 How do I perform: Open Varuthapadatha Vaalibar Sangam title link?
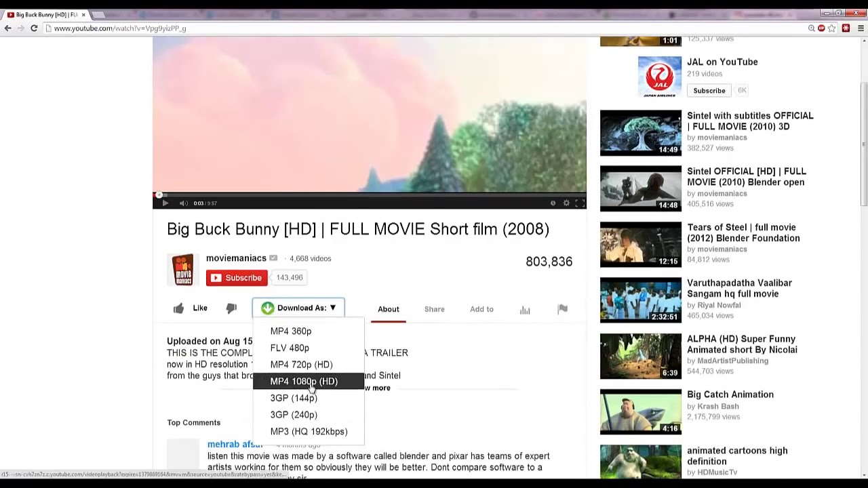click(739, 288)
